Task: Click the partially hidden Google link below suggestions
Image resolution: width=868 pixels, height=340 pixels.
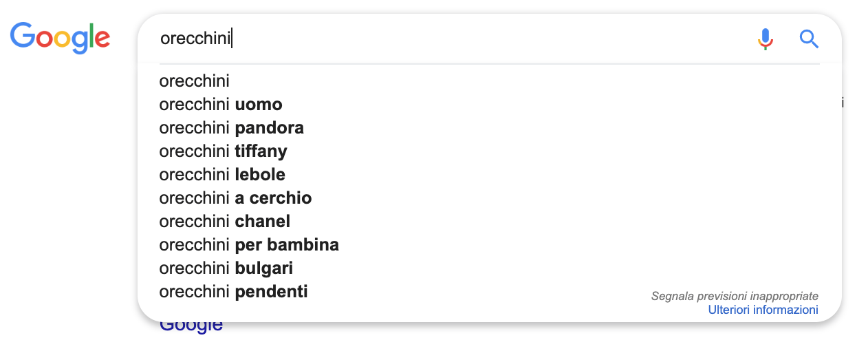Action: click(x=191, y=327)
